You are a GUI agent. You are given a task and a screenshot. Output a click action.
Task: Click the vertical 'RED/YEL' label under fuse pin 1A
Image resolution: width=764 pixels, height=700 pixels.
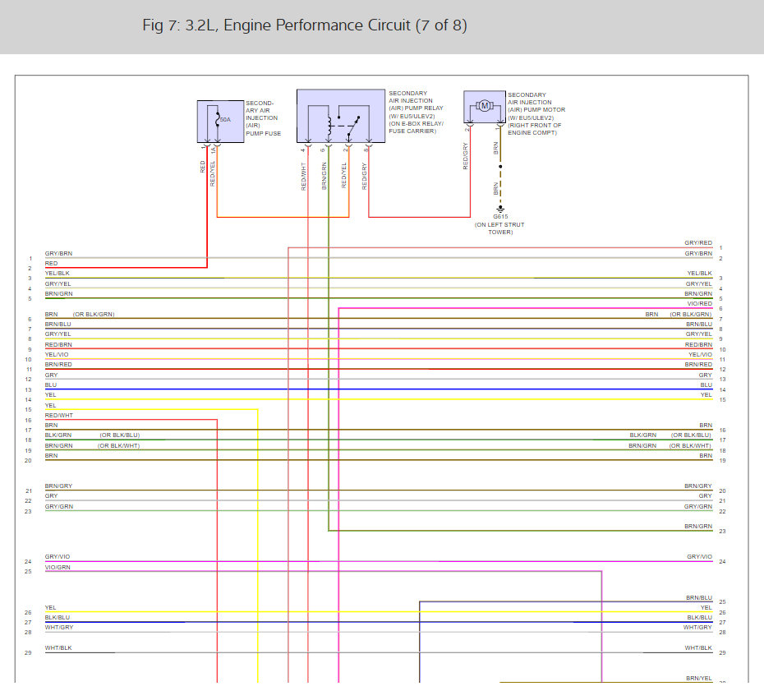click(x=213, y=173)
